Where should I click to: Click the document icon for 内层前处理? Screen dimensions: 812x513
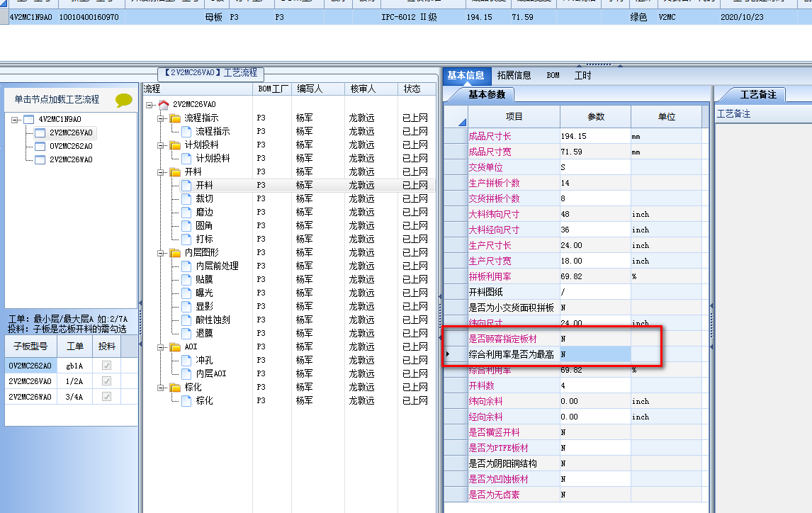[x=187, y=266]
